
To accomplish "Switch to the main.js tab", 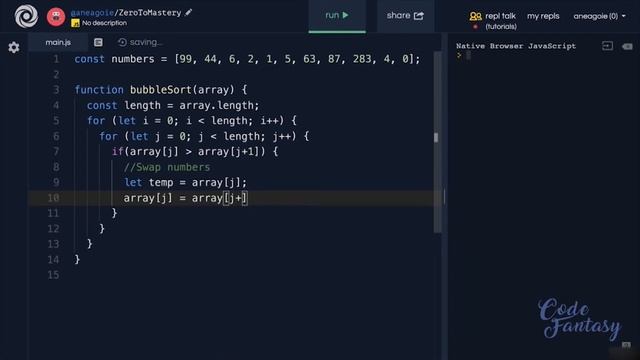I will 58,42.
